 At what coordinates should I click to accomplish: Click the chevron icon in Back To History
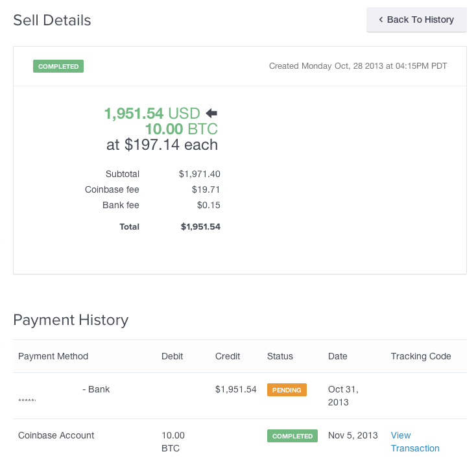pyautogui.click(x=381, y=19)
